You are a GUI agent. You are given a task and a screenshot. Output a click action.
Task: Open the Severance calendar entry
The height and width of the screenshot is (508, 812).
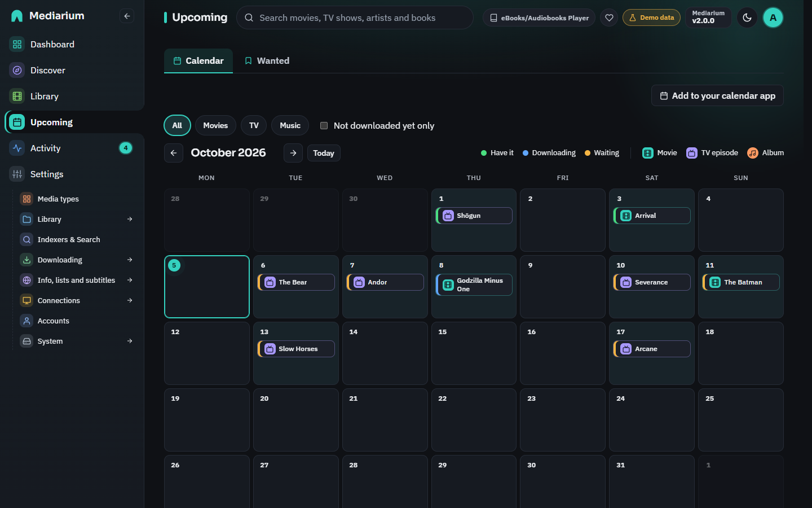click(652, 282)
